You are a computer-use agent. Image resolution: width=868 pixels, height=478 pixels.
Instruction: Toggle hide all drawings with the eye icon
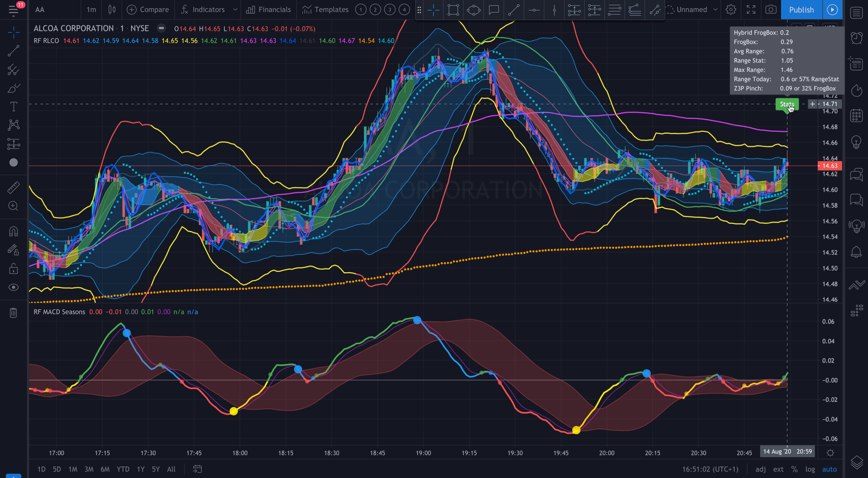point(13,287)
